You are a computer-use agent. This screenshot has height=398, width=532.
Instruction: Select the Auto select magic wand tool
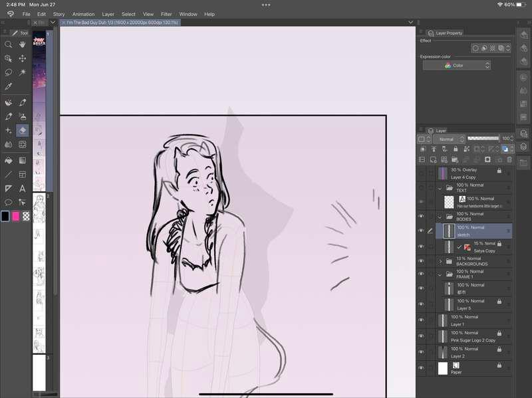pyautogui.click(x=23, y=72)
